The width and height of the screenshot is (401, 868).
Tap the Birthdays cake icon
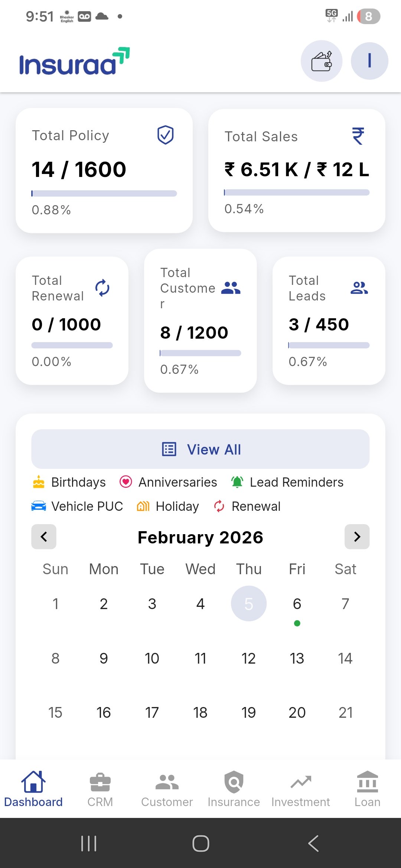(x=39, y=482)
